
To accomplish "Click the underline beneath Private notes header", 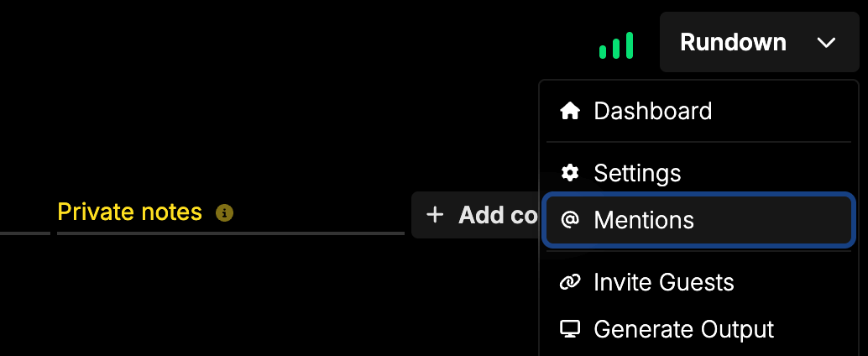I will (x=230, y=233).
